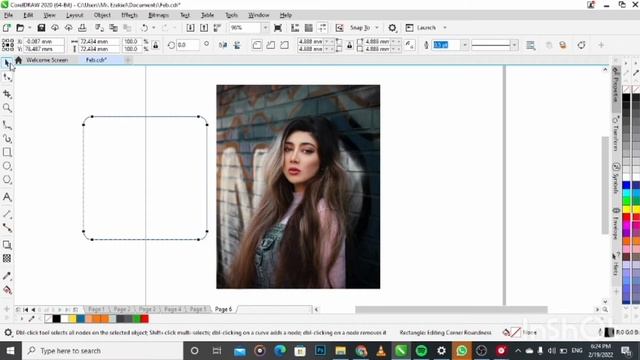Click the red swatch in document palette
Screen dimensions: 640x360
pyautogui.click(x=144, y=319)
